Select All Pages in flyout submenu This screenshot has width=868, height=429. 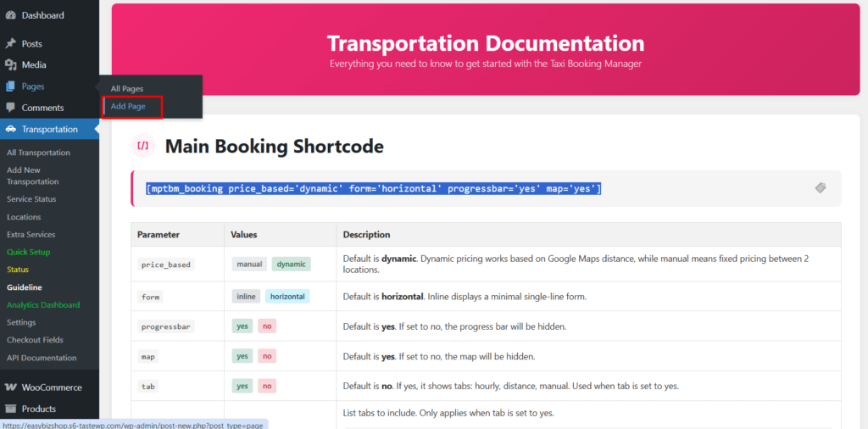pos(127,88)
